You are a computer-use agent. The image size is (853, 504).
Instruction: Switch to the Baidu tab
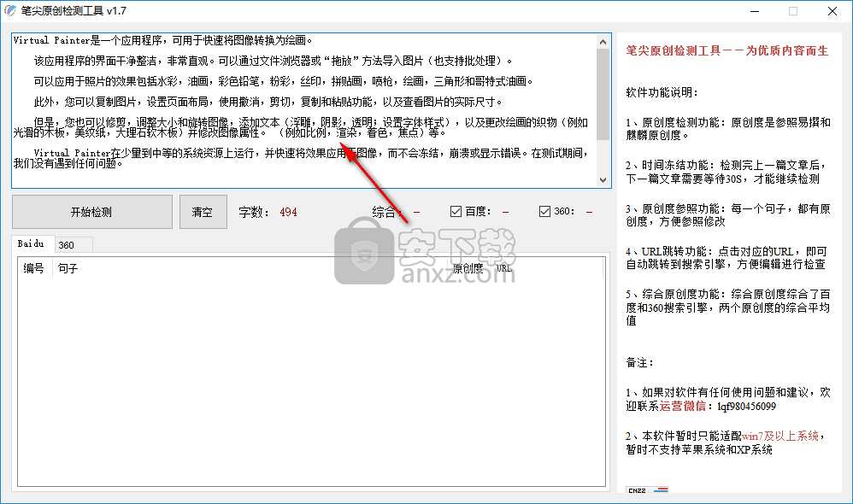point(31,243)
